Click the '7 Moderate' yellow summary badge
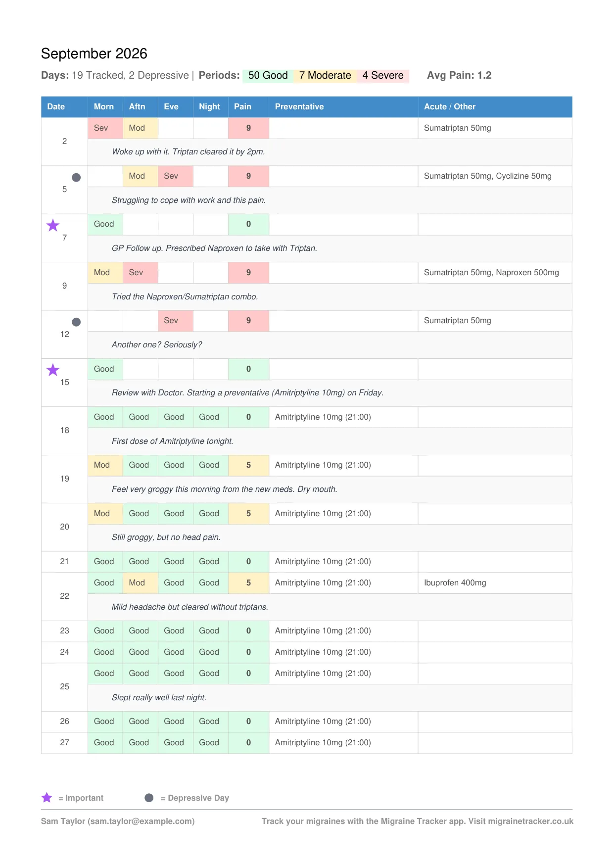This screenshot has width=614, height=868. point(325,76)
